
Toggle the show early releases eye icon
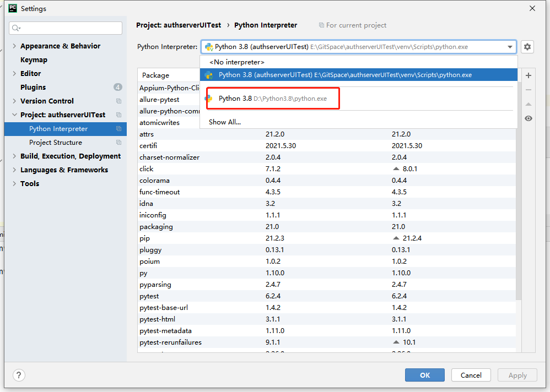click(x=529, y=118)
